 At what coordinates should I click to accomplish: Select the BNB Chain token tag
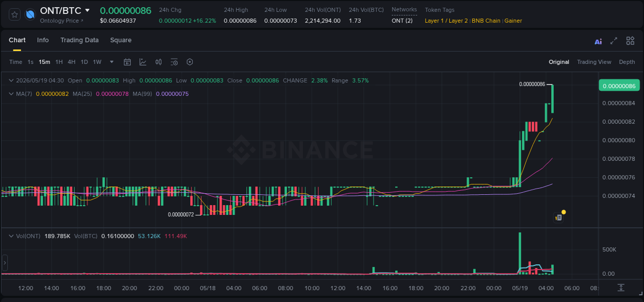coord(486,21)
